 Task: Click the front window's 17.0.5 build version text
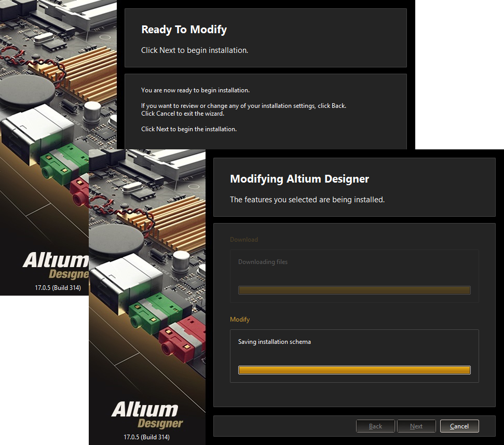coord(146,437)
